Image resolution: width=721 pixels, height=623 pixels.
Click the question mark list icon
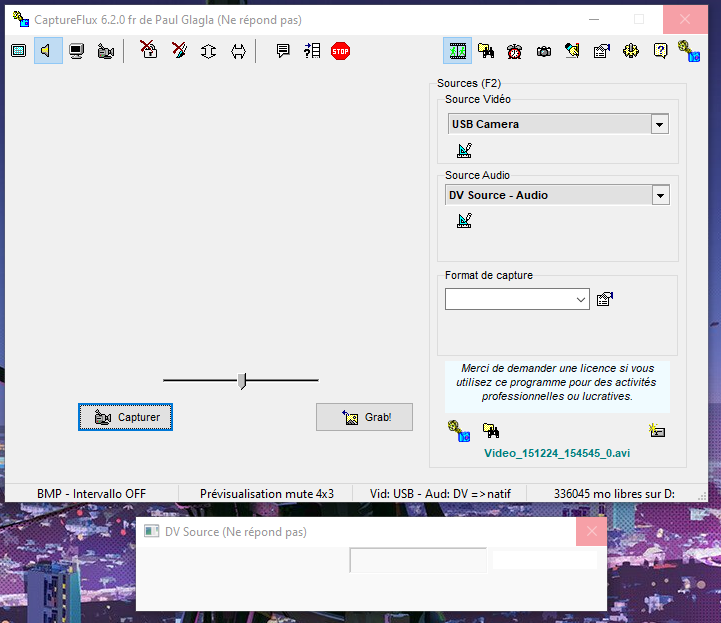[x=312, y=51]
